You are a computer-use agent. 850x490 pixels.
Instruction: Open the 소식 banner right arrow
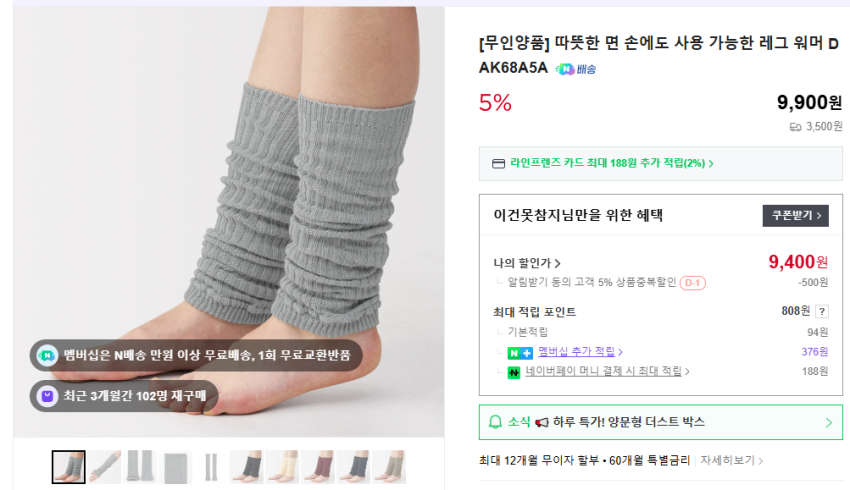point(828,423)
